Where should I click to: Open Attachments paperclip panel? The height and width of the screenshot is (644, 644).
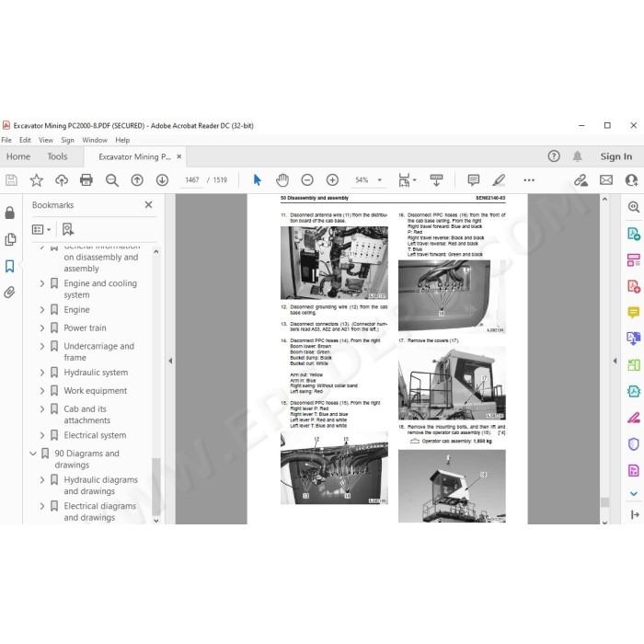tap(10, 293)
